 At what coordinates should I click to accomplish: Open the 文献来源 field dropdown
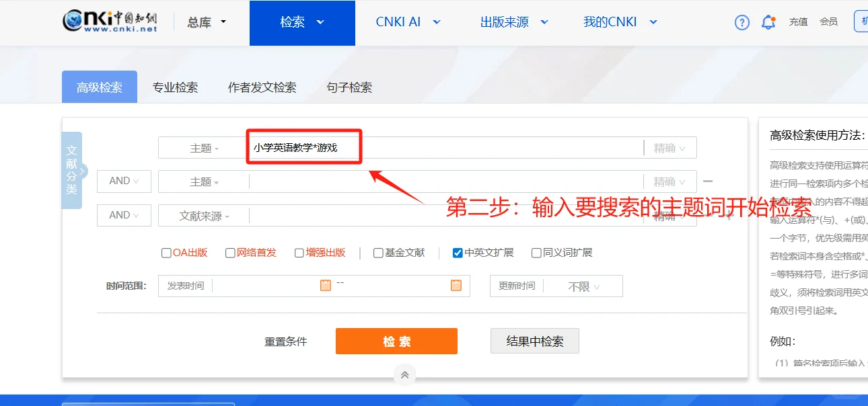204,216
